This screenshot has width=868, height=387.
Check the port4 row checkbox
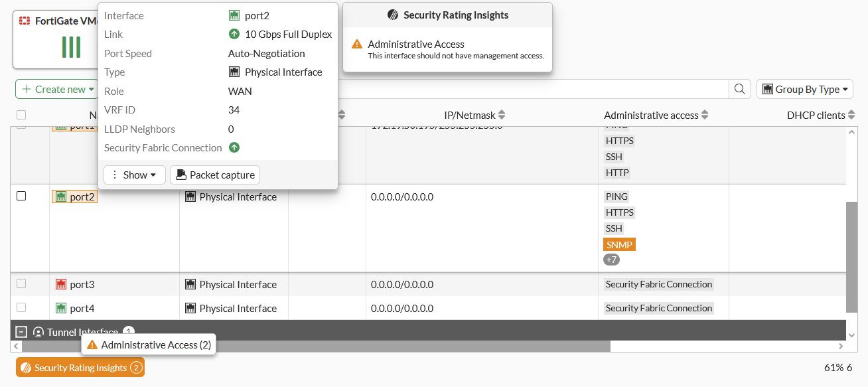pos(21,307)
